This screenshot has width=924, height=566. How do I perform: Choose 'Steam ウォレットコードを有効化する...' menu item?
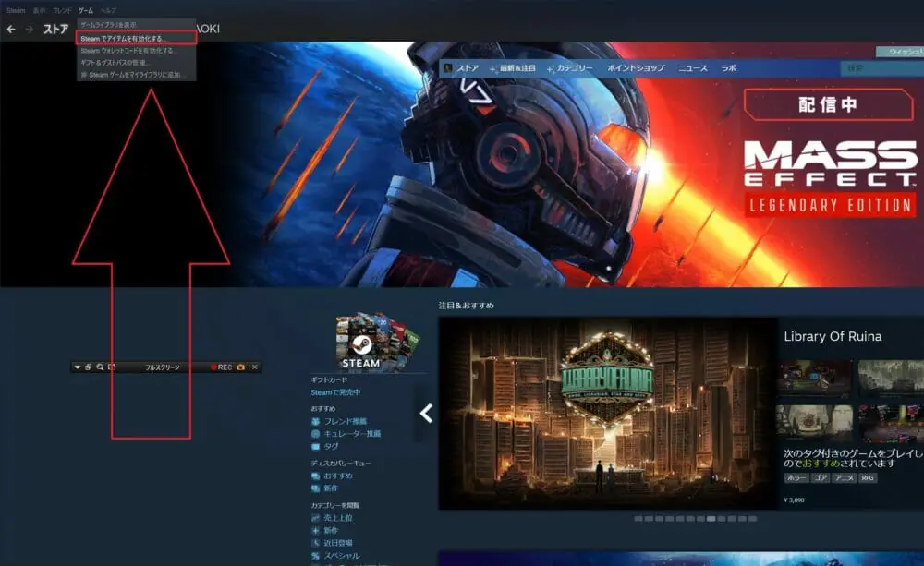(128, 51)
